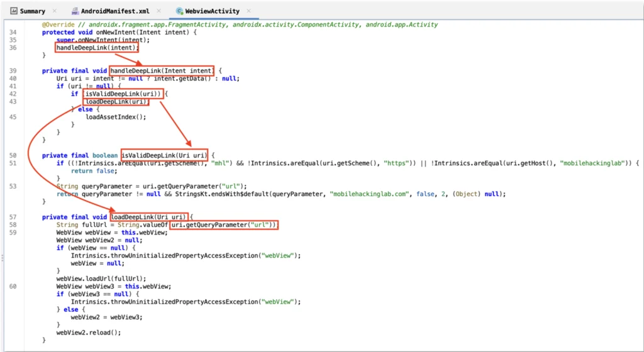644x352 pixels.
Task: Click uri.getQueryParameter("url") on line 58
Action: pos(225,224)
